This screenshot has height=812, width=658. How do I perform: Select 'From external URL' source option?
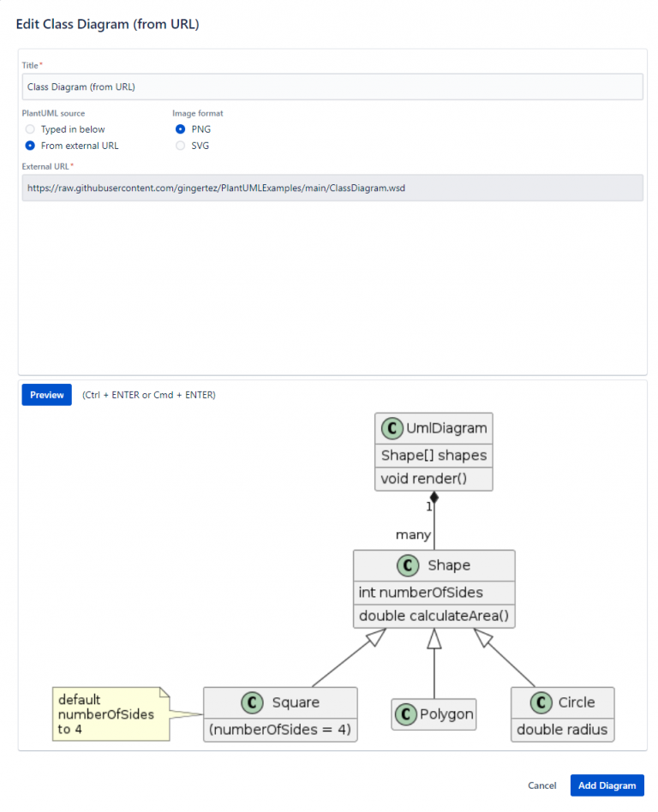(30, 146)
